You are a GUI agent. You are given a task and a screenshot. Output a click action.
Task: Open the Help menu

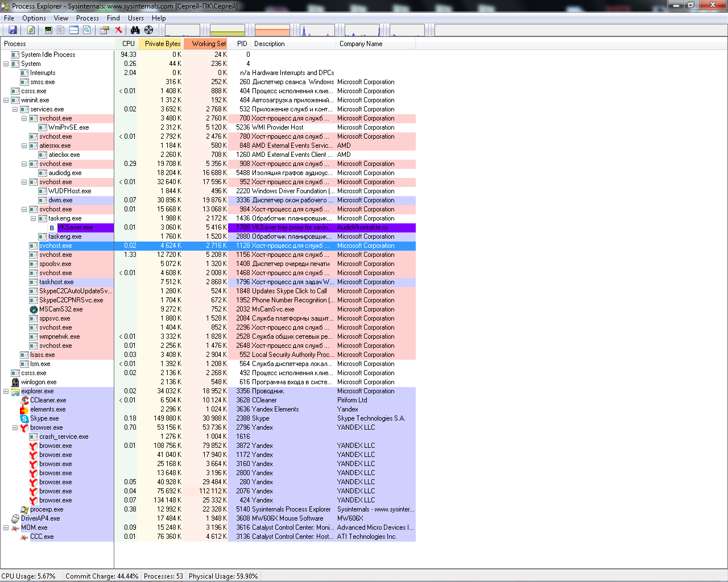[x=159, y=18]
